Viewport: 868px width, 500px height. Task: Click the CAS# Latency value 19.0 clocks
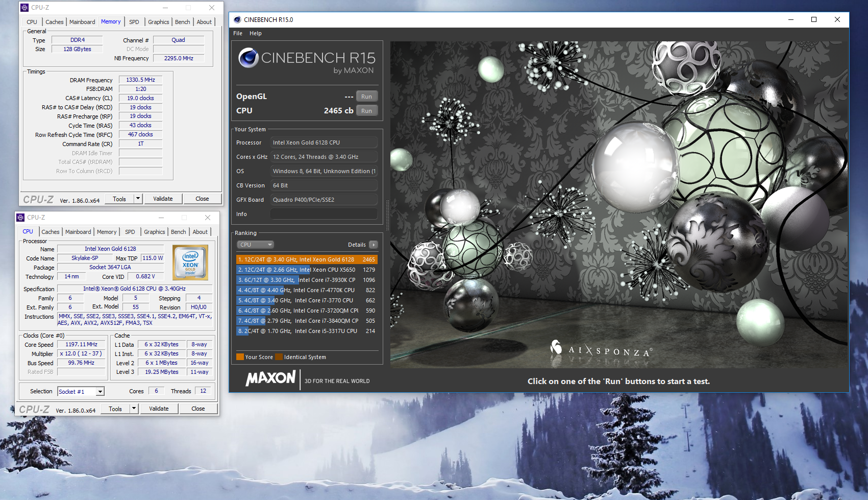point(140,98)
